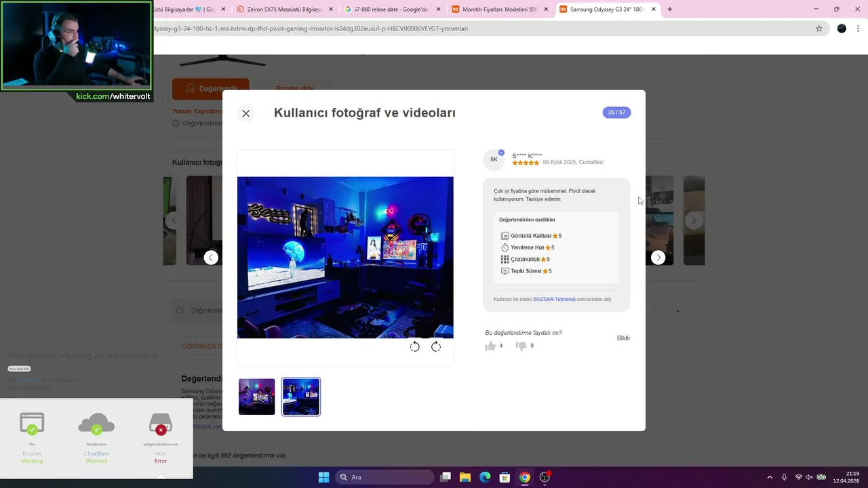Show next user photo in dialog

(658, 258)
